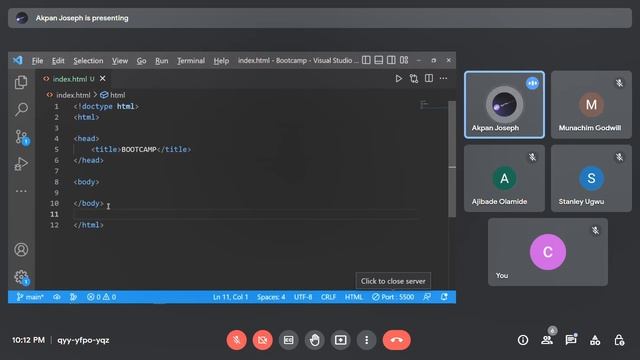Leave the call with the red hang-up button
This screenshot has width=640, height=360.
(x=396, y=340)
